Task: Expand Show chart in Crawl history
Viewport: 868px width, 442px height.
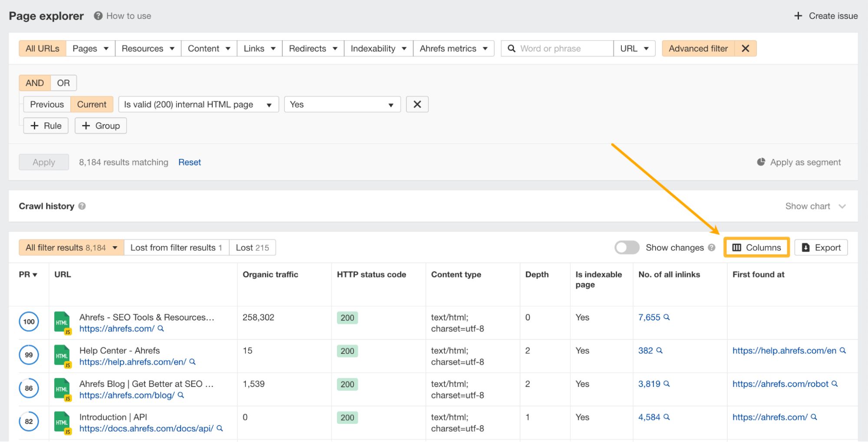Action: pos(815,206)
